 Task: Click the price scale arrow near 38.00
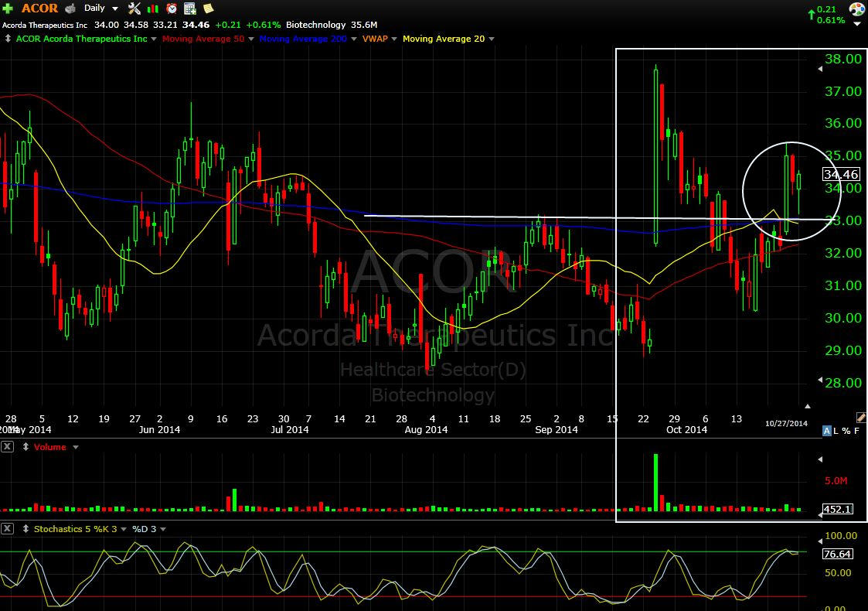click(820, 69)
